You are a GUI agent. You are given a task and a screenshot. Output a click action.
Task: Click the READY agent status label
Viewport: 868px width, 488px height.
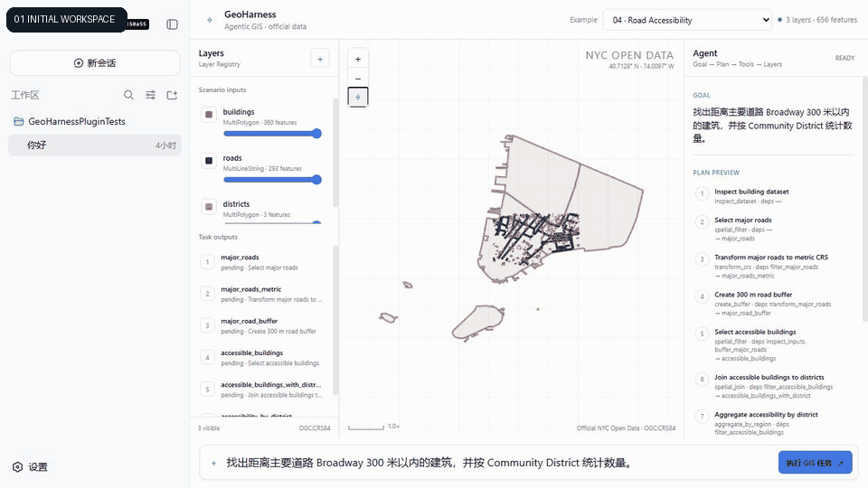(844, 58)
